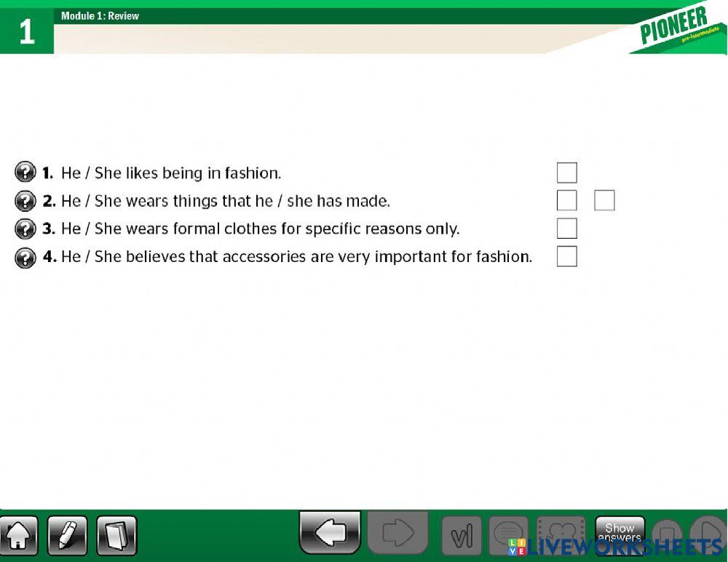Click the help icon beside question 1
The height and width of the screenshot is (562, 728).
tap(26, 173)
